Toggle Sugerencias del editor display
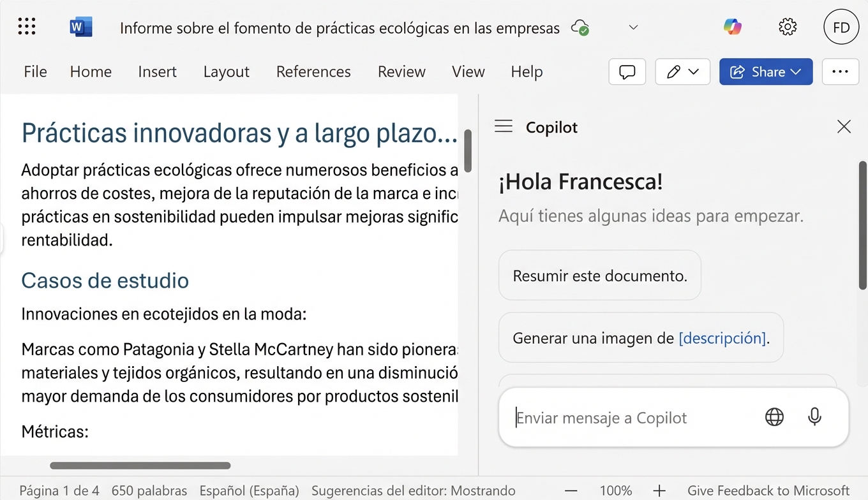The image size is (868, 500). point(413,490)
